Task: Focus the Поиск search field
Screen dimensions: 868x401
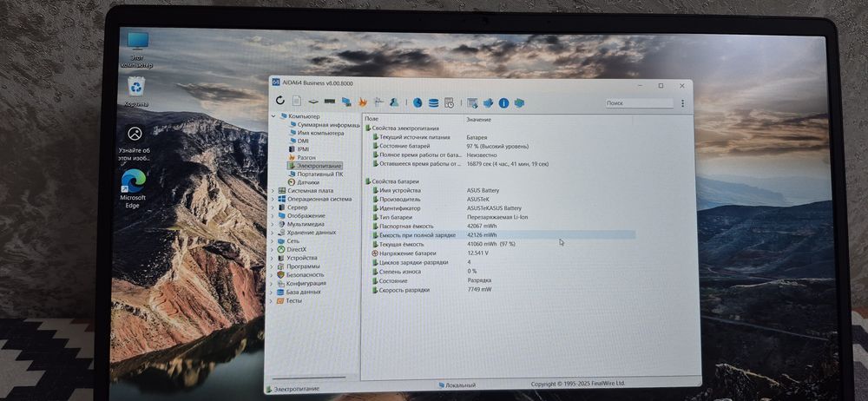Action: pyautogui.click(x=640, y=103)
